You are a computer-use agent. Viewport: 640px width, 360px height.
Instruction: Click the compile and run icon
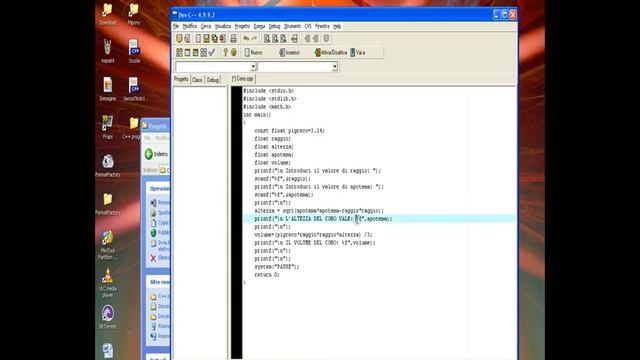point(196,53)
